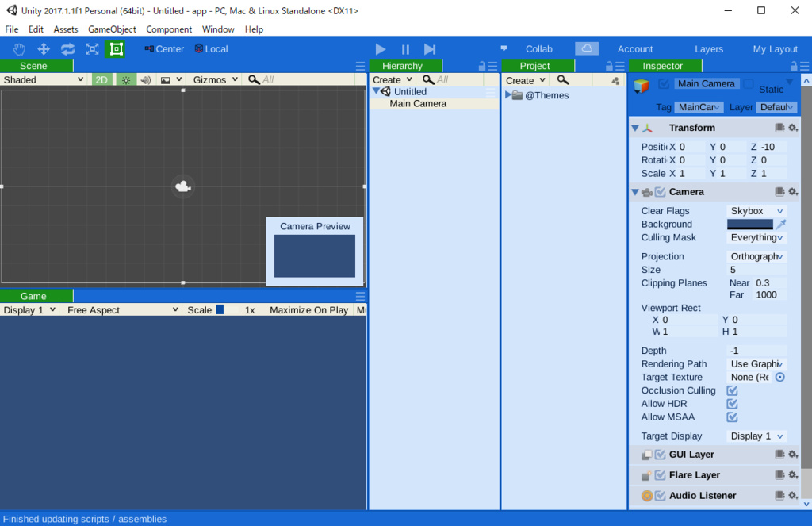Select the Scale tool
This screenshot has height=526, width=812.
tap(92, 49)
